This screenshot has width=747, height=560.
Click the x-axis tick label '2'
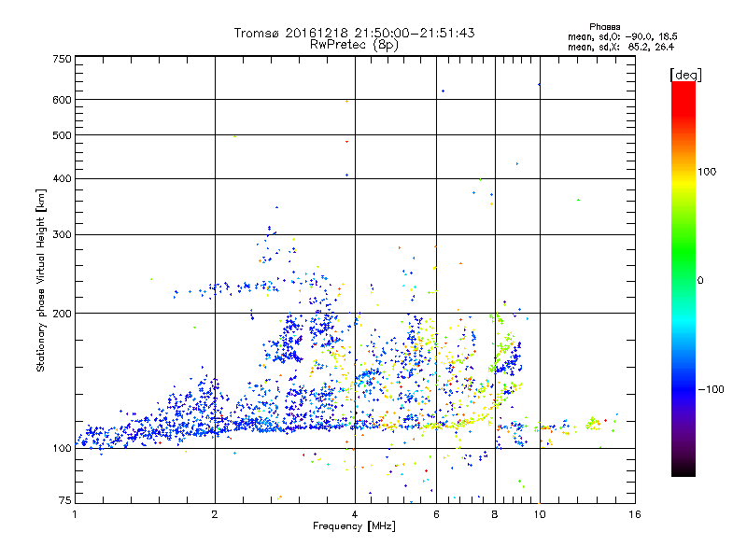215,514
